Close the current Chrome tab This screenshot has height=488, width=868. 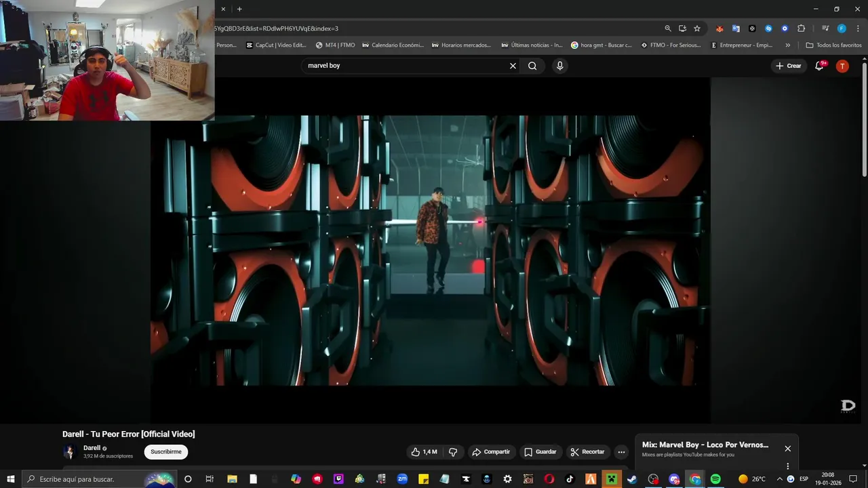click(223, 9)
